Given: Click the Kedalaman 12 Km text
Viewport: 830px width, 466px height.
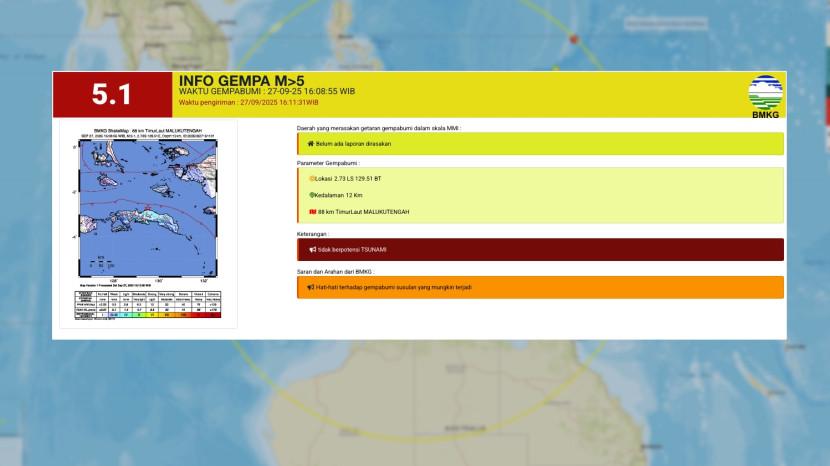Looking at the screenshot, I should [345, 195].
